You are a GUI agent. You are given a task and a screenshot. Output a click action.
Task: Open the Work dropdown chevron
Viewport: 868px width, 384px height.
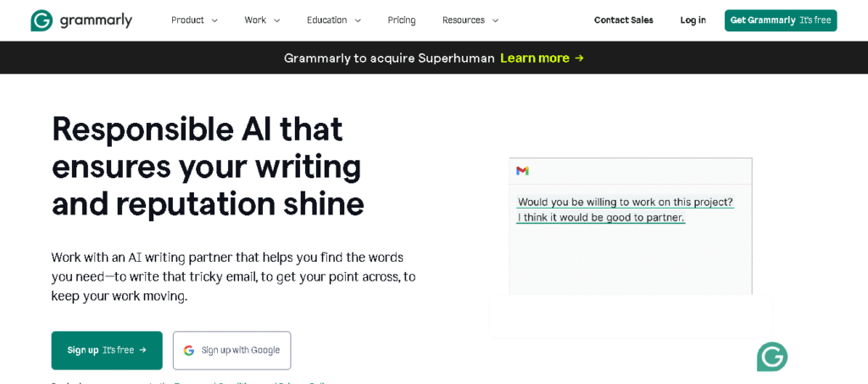276,20
